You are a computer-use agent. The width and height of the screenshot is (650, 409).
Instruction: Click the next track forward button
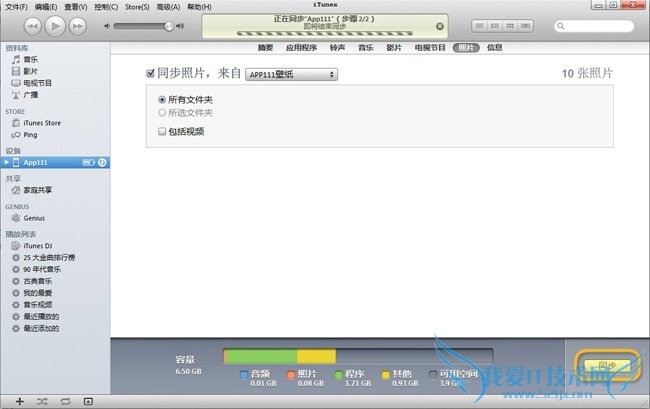click(78, 26)
